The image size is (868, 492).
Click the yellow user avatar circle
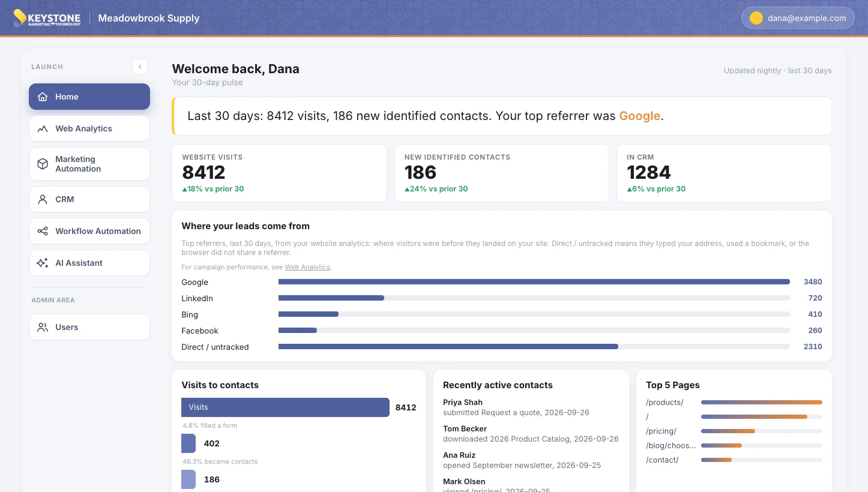tap(756, 18)
